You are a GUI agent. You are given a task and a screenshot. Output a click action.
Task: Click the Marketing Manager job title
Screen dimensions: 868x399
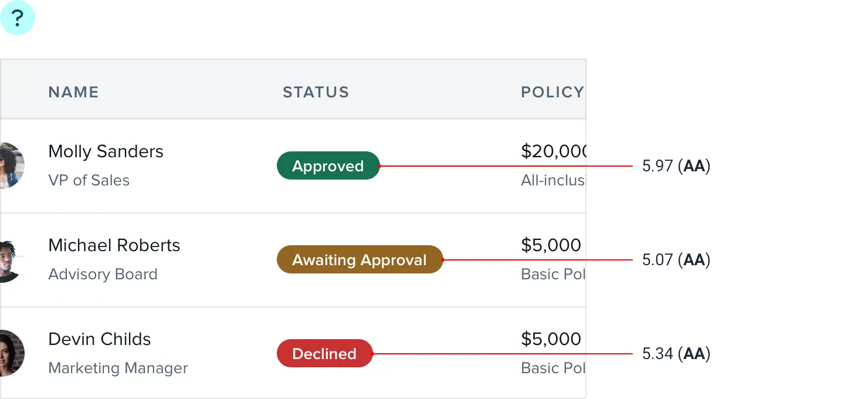coord(118,368)
